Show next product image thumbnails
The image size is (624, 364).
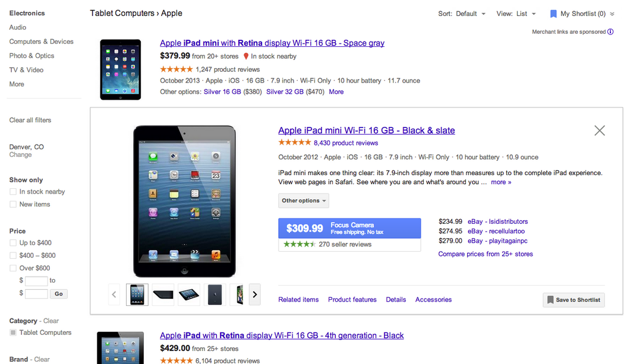(x=255, y=295)
